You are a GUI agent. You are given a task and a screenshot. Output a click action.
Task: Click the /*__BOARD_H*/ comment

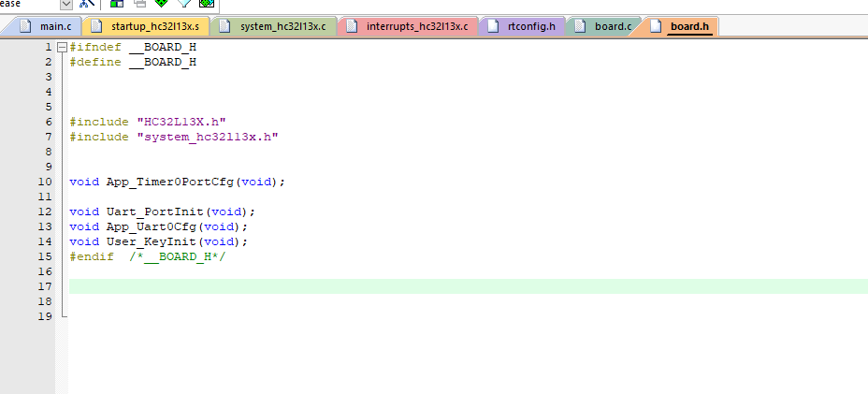(178, 256)
